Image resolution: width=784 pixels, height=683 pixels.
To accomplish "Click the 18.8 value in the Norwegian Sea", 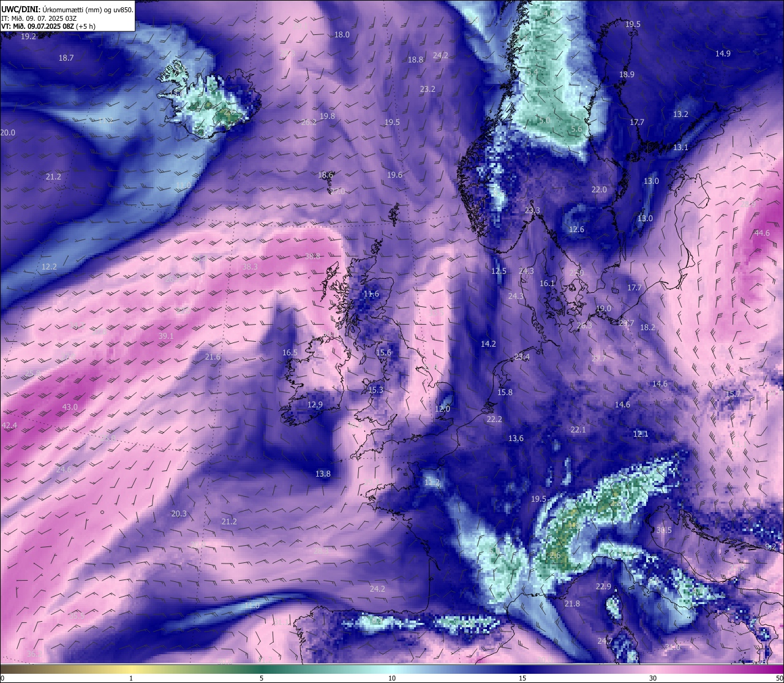I will coord(415,60).
